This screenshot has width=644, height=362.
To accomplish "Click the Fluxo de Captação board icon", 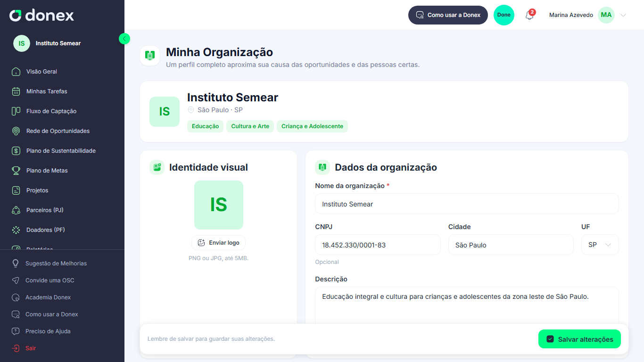I will [16, 111].
